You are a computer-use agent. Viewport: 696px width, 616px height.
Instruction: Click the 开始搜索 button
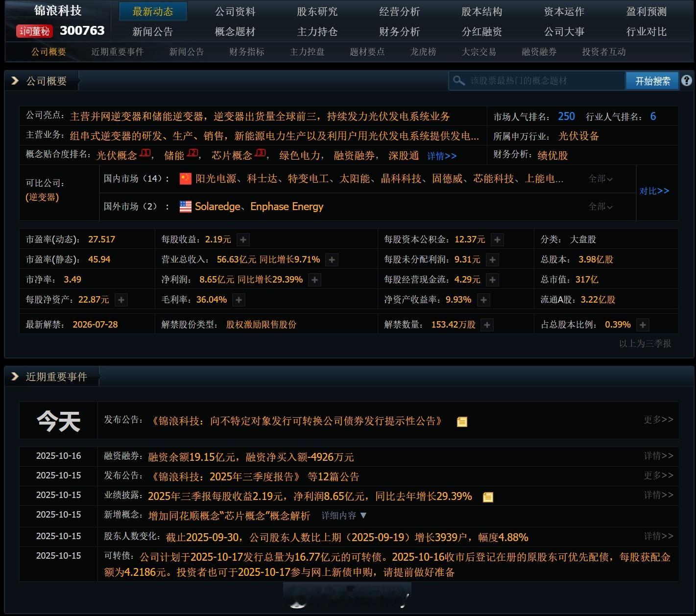pos(652,81)
